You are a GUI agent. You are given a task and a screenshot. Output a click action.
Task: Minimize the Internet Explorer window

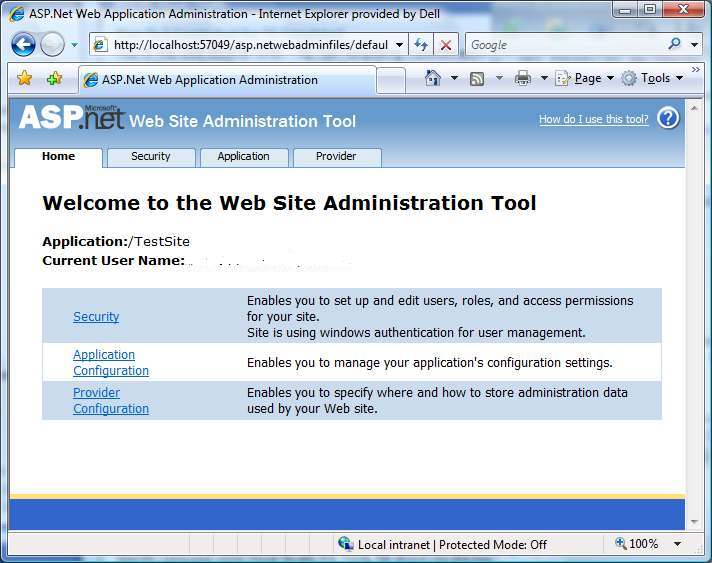(626, 10)
